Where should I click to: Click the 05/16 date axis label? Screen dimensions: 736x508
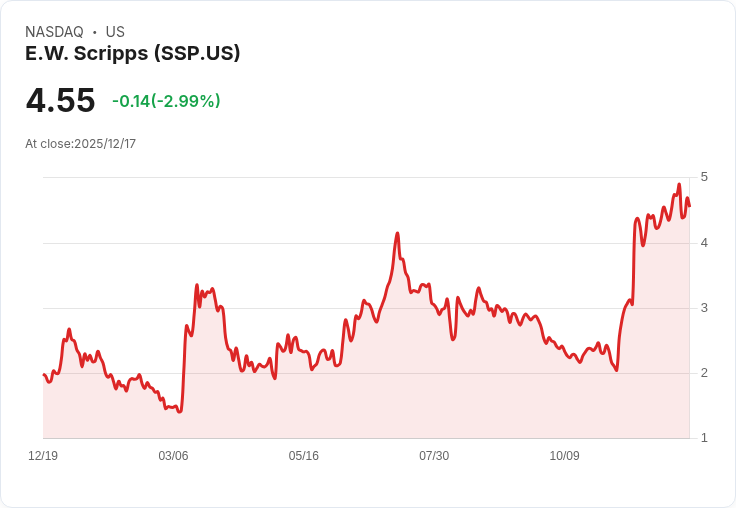304,456
